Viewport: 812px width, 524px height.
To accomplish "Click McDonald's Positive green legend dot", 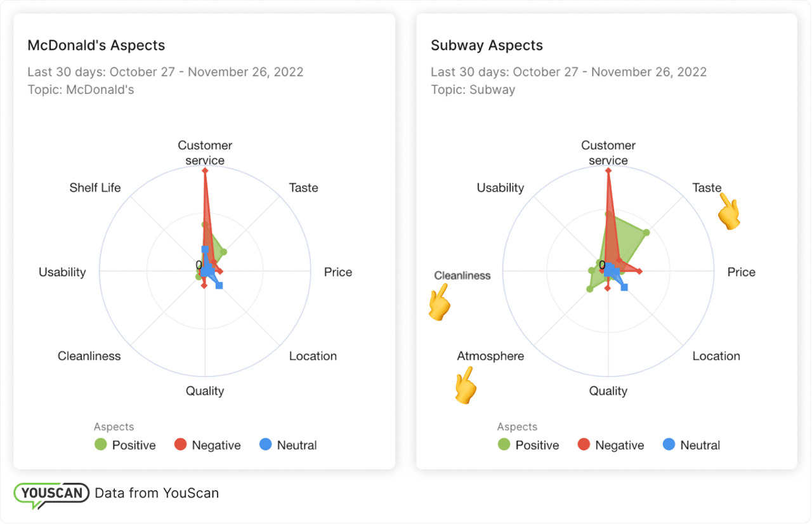I will tap(100, 445).
